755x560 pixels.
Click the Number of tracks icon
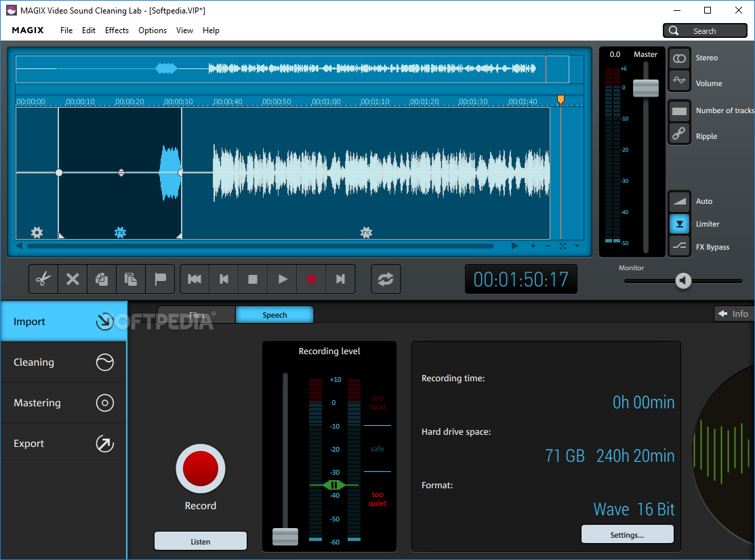coord(679,111)
